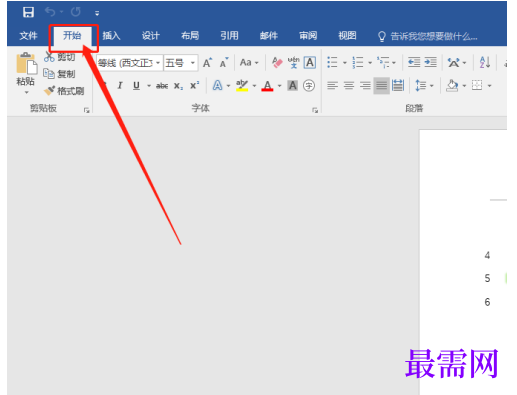Open Customize Quick Access Toolbar dropdown
Viewport: 517px width, 395px height.
coord(97,13)
